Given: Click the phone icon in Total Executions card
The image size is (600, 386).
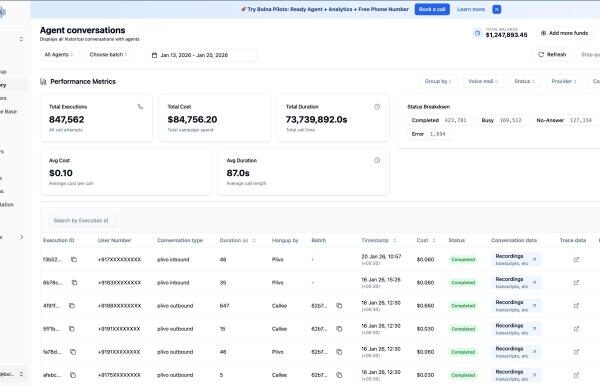Looking at the screenshot, I should 140,107.
